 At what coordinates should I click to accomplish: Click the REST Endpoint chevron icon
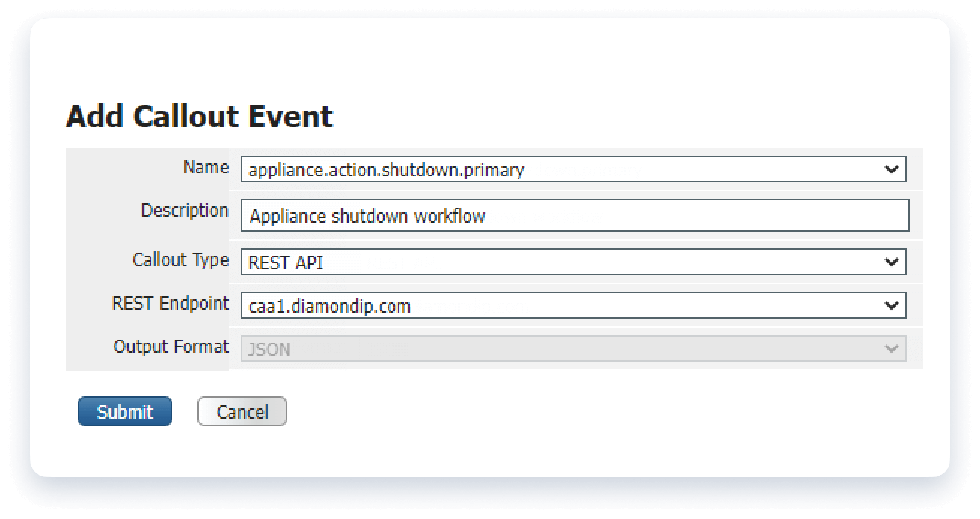pyautogui.click(x=890, y=304)
